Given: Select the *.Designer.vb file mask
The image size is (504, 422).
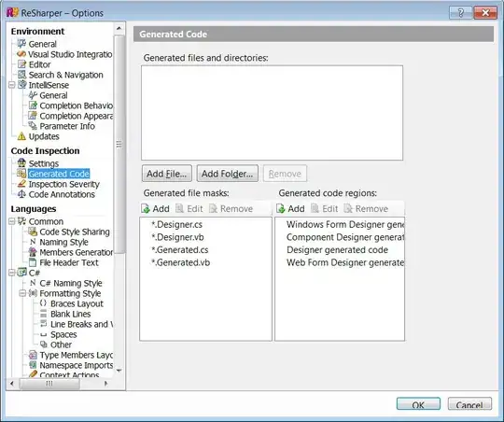Looking at the screenshot, I should pyautogui.click(x=177, y=237).
